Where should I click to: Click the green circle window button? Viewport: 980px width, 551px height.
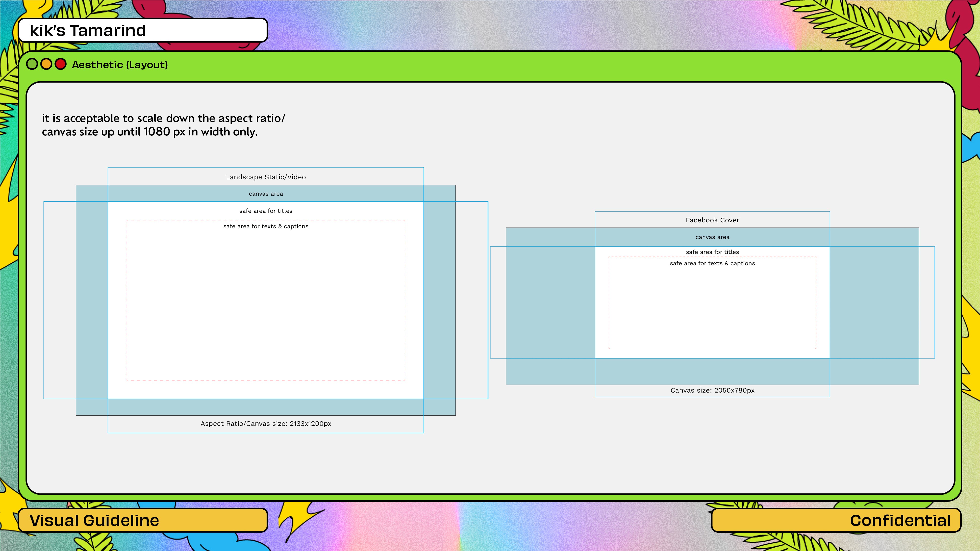(x=32, y=64)
